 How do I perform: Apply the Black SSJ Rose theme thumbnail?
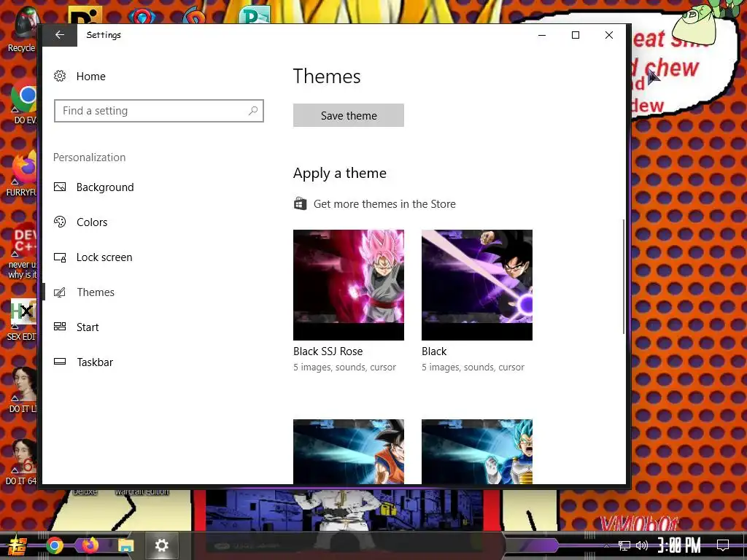(348, 285)
